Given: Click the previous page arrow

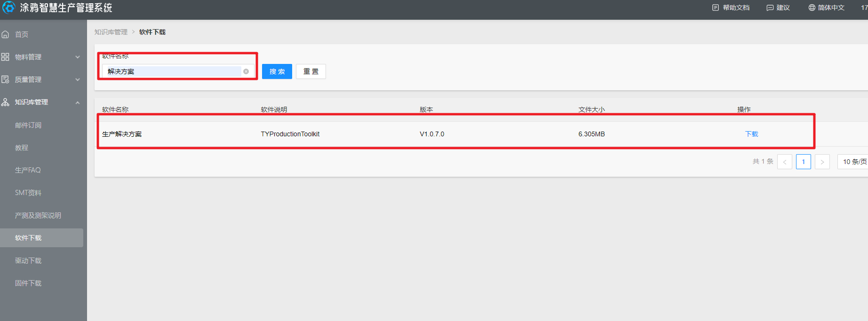Looking at the screenshot, I should point(785,162).
